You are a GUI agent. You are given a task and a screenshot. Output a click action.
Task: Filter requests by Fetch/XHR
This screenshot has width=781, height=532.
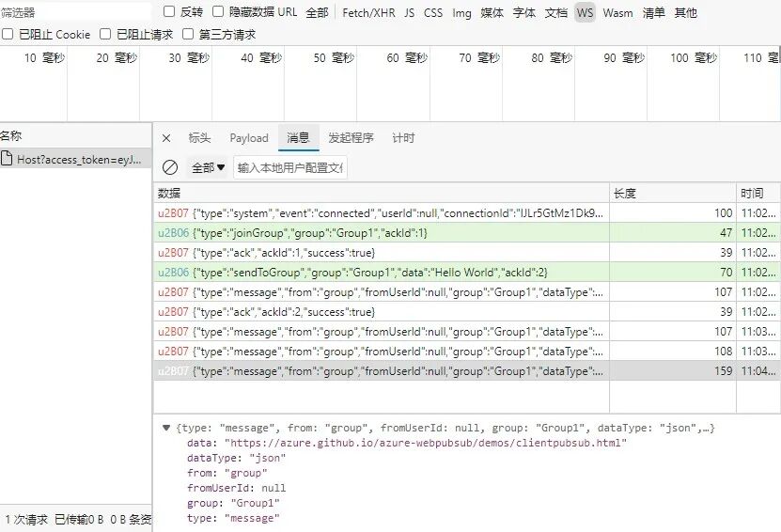pos(368,12)
